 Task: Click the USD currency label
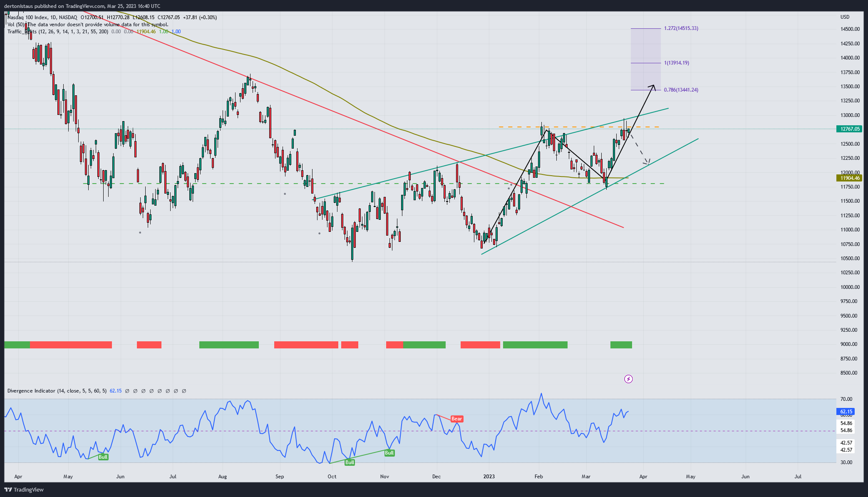pos(845,17)
